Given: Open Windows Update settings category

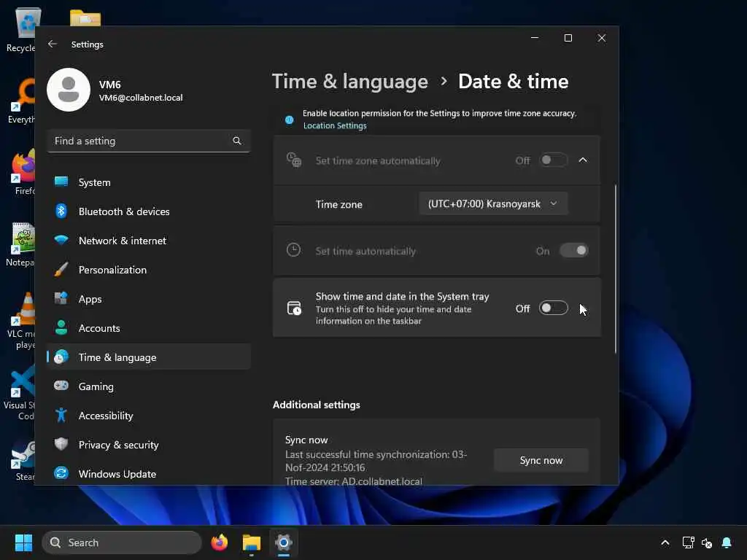Looking at the screenshot, I should (x=149, y=473).
